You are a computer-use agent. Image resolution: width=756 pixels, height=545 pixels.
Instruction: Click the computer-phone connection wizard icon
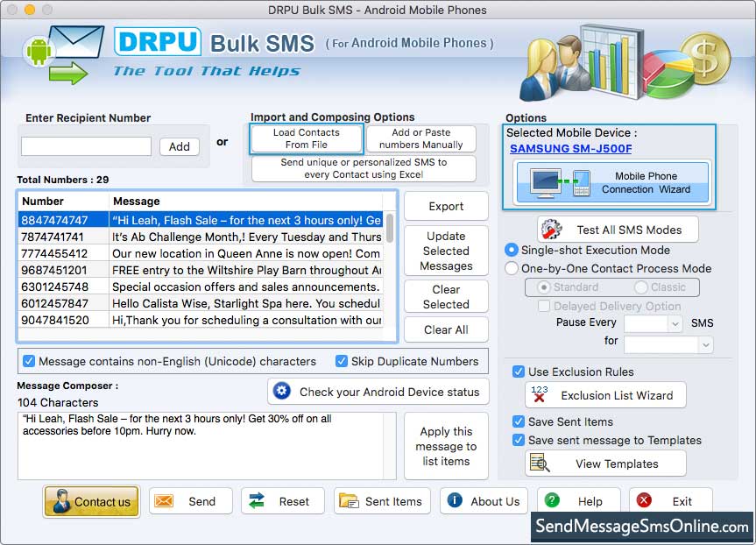tap(561, 182)
